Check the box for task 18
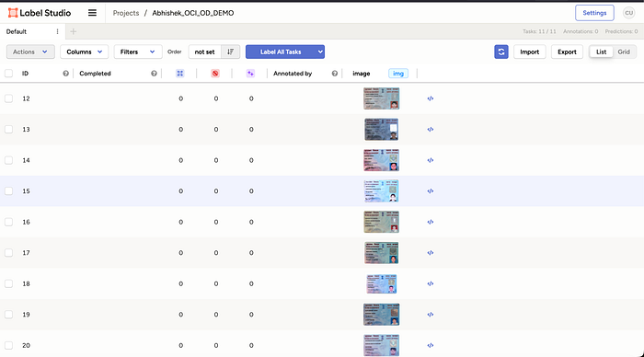The image size is (644, 357). point(8,283)
